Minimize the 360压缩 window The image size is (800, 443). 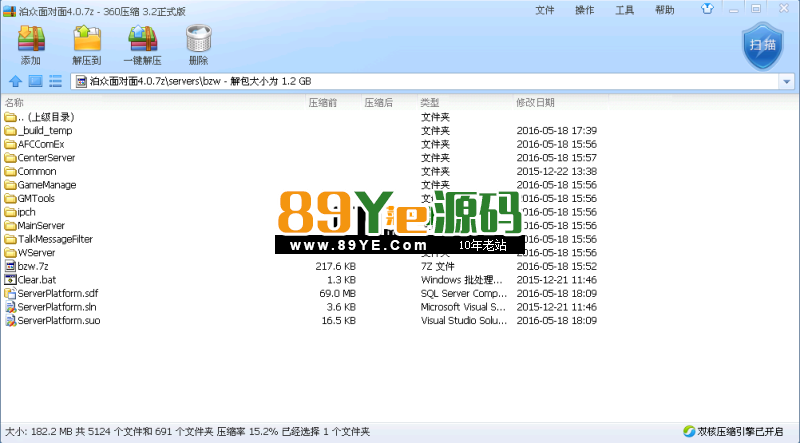(x=734, y=9)
